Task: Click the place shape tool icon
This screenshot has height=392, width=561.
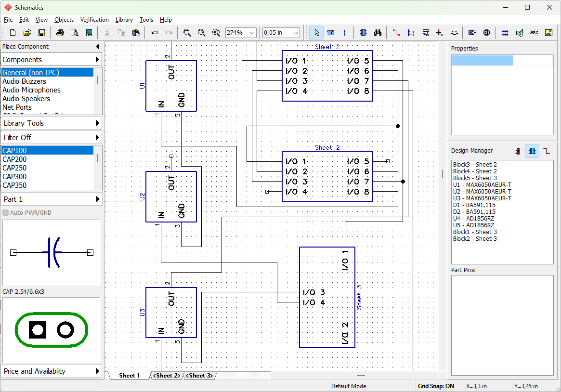Action: pos(520,33)
